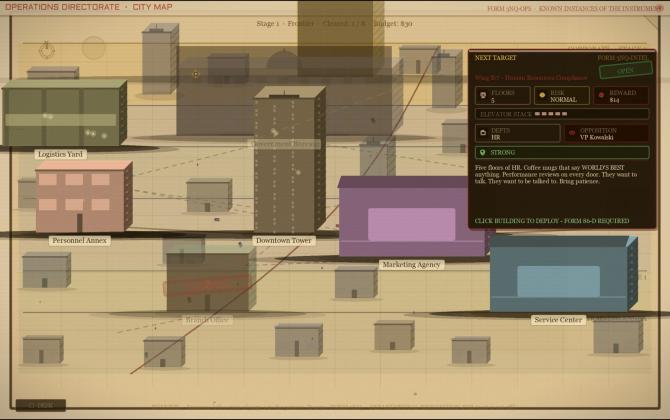The width and height of the screenshot is (670, 420).
Task: Click the red Opposition icon
Action: click(572, 133)
